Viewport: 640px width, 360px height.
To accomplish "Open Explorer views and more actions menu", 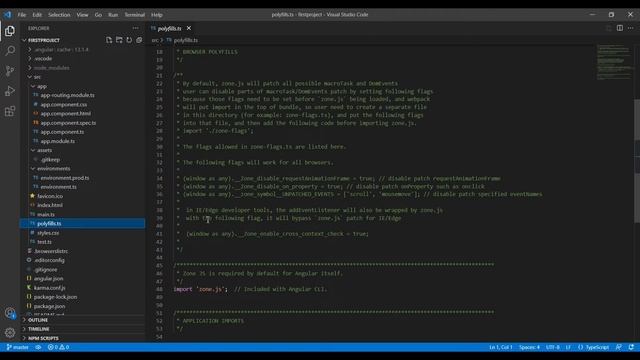I will click(136, 28).
